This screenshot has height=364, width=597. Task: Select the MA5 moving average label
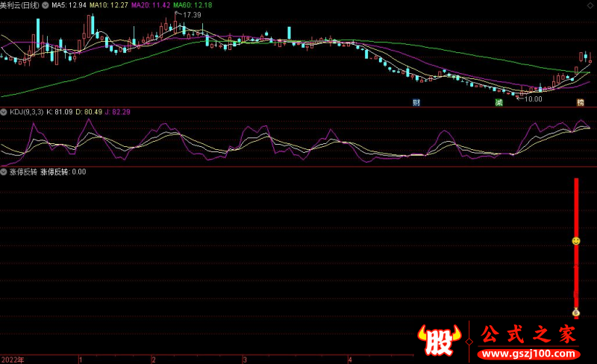pos(69,5)
